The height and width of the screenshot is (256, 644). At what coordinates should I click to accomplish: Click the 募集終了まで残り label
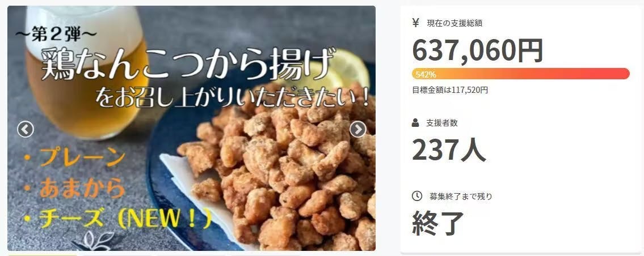point(461,197)
